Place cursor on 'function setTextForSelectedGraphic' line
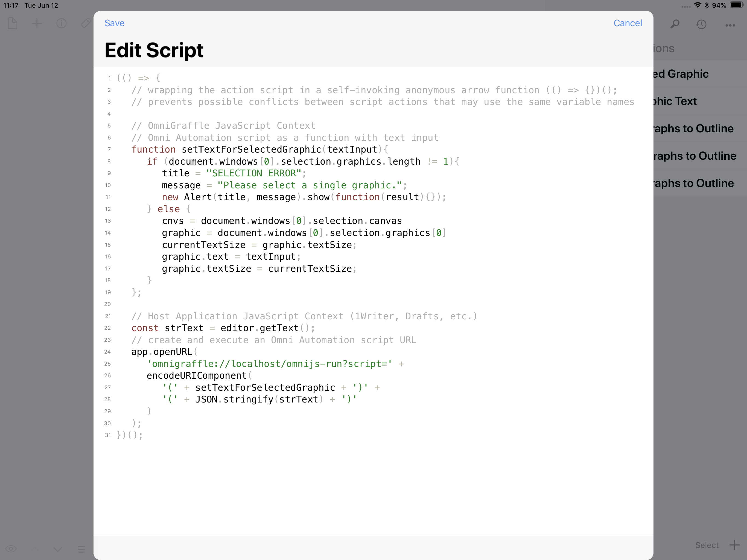 [x=260, y=149]
